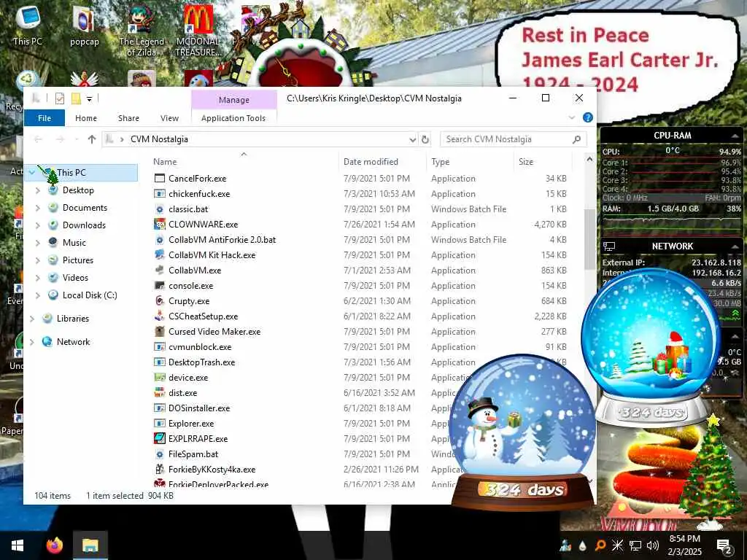The image size is (747, 560).
Task: Click the Up one level arrow
Action: pyautogui.click(x=92, y=139)
